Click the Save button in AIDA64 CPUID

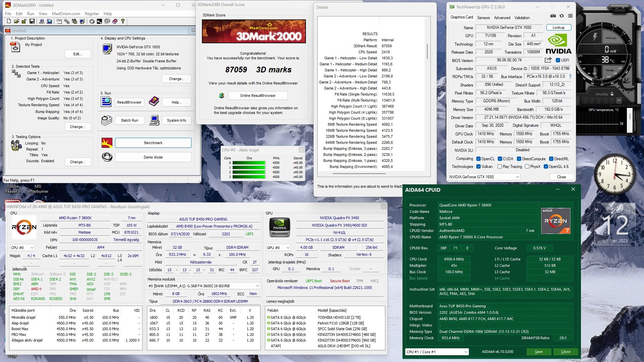(539, 352)
